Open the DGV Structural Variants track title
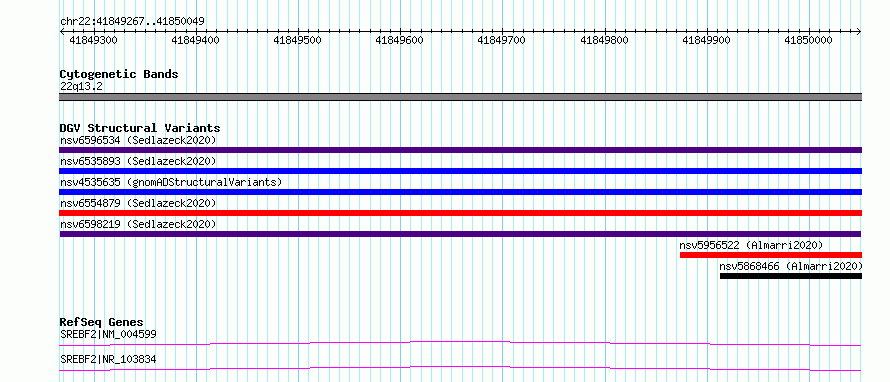890x382 pixels. [140, 128]
